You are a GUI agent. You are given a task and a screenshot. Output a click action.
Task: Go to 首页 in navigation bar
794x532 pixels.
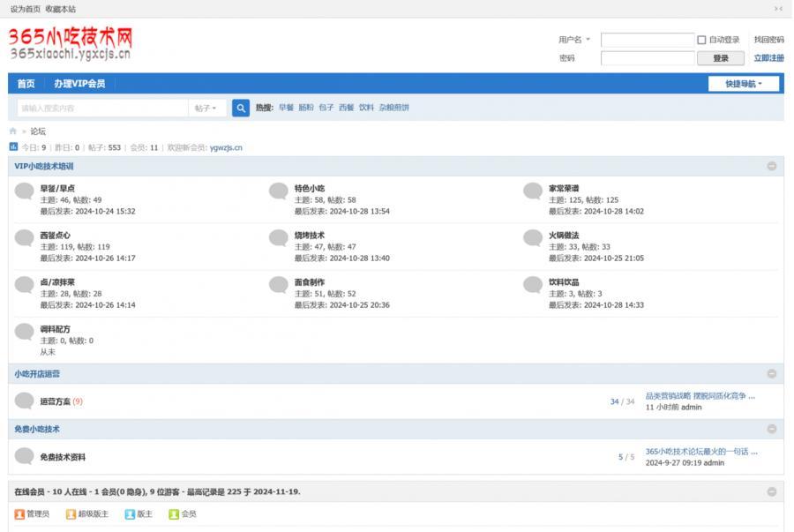(26, 84)
